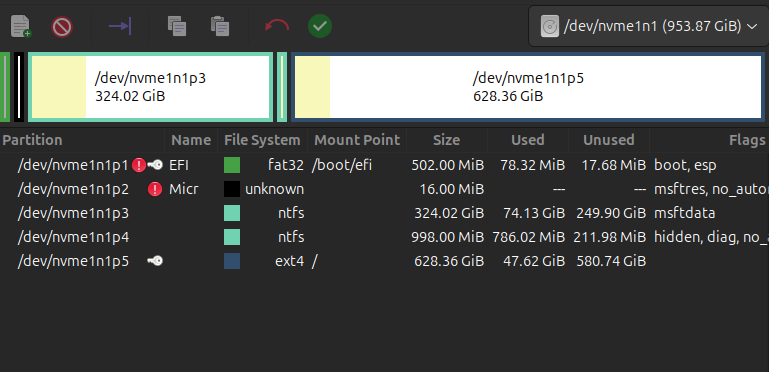Select the /dev/nvme1n1p4 table row
The width and height of the screenshot is (769, 372).
[384, 237]
